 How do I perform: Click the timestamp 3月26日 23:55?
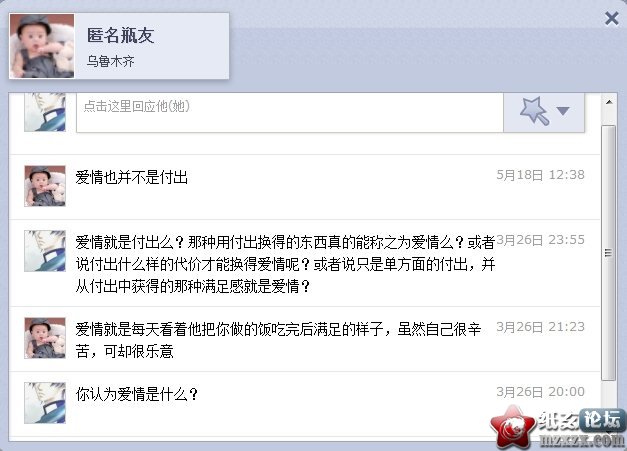tap(540, 240)
